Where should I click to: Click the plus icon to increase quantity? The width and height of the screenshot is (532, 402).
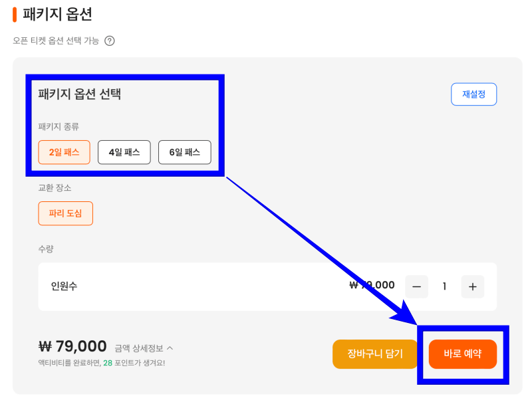point(472,286)
